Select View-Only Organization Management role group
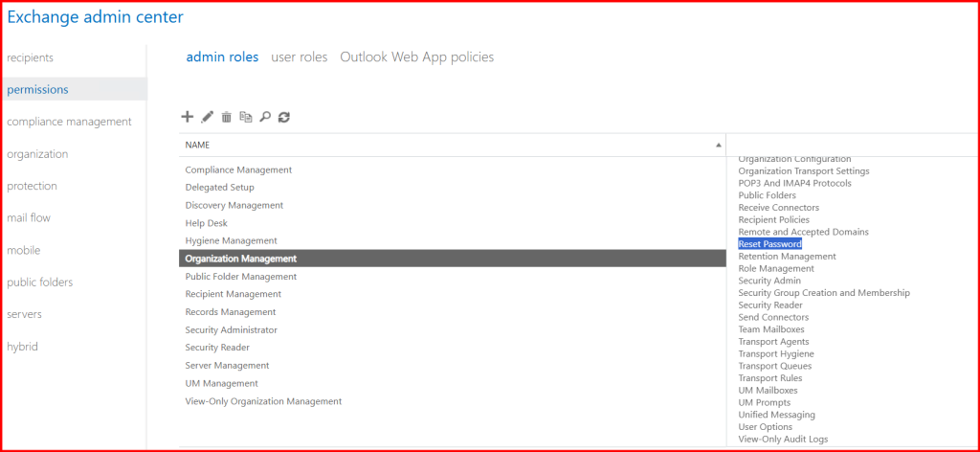Viewport: 980px width, 452px height. pos(262,401)
